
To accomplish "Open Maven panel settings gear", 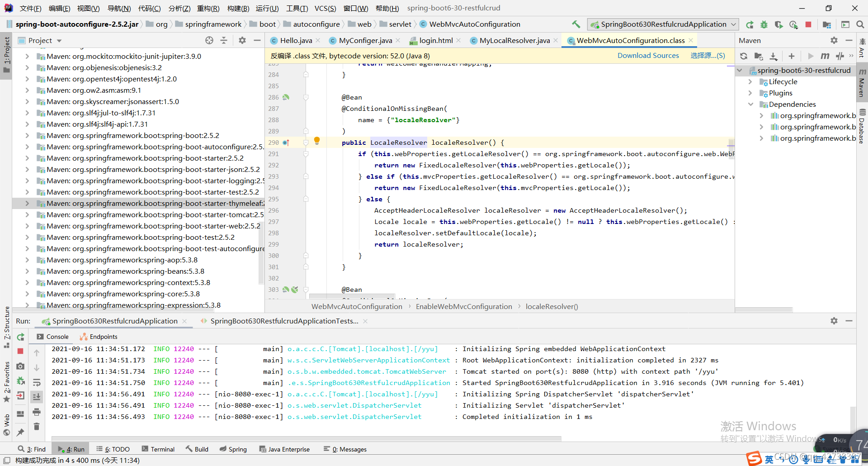I will click(x=834, y=40).
